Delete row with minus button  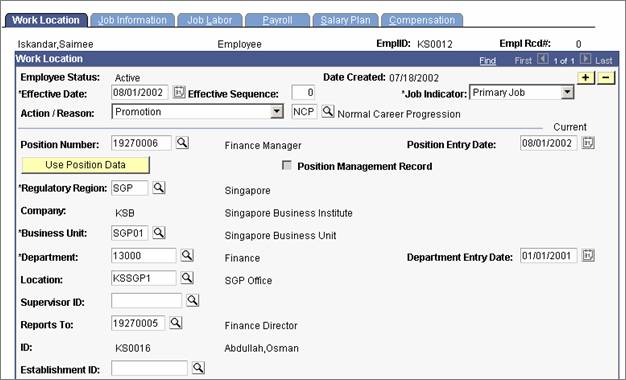pyautogui.click(x=606, y=78)
